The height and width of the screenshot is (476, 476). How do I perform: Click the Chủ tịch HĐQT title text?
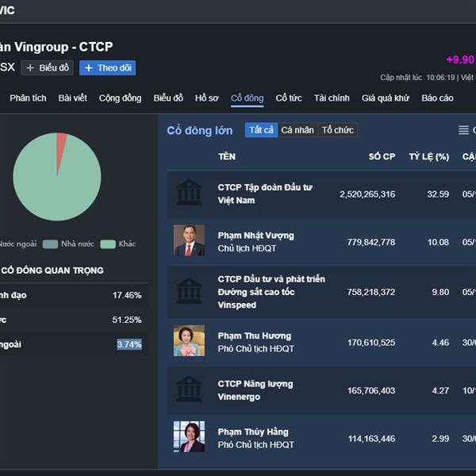tap(247, 248)
